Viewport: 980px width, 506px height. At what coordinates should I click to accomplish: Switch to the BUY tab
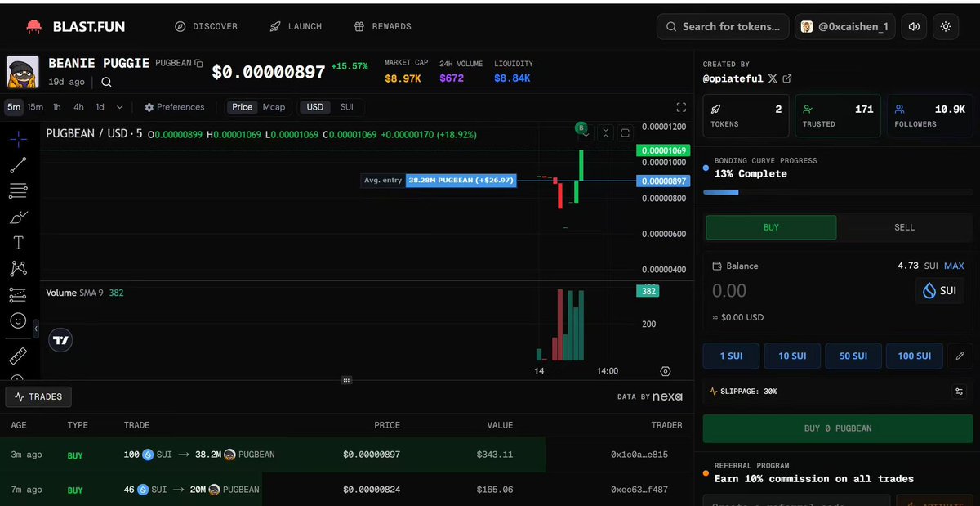pos(771,227)
